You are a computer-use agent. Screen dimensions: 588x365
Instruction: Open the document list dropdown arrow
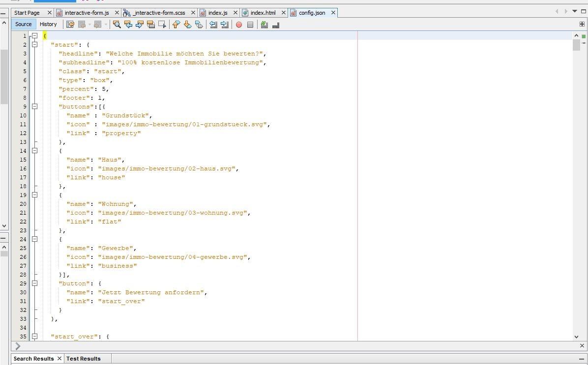click(x=574, y=12)
